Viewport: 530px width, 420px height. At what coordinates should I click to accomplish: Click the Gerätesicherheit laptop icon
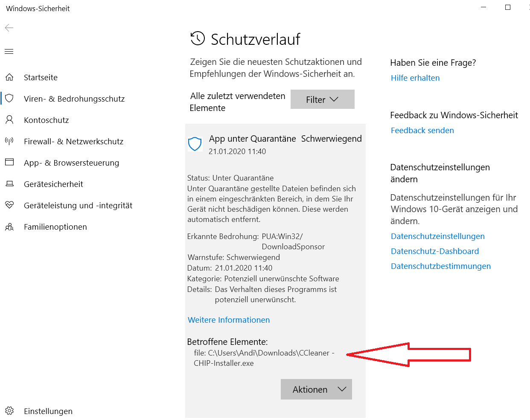point(9,184)
